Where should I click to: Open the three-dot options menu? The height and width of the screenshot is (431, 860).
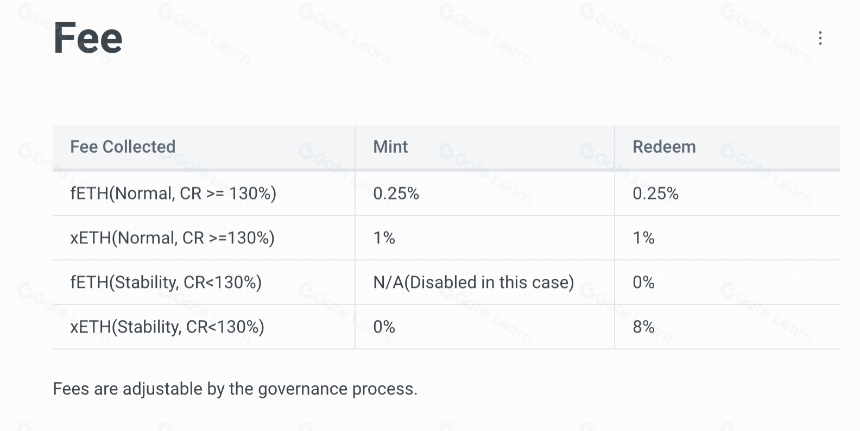[820, 38]
